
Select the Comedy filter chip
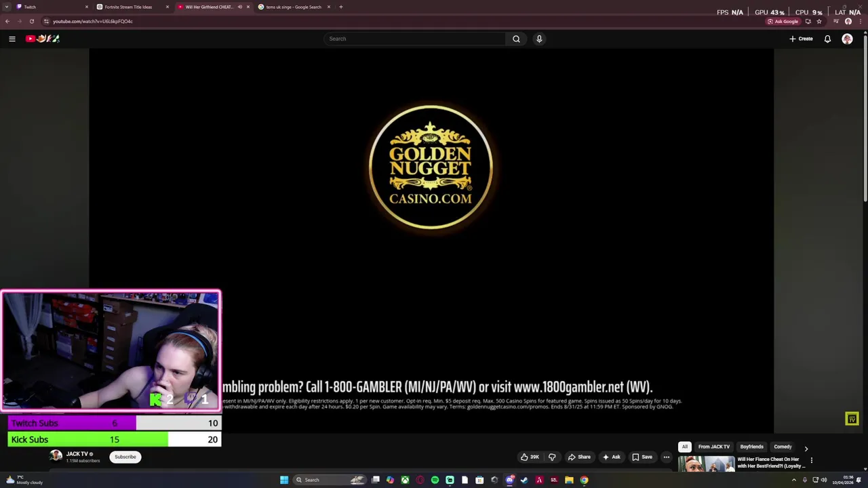[783, 447]
